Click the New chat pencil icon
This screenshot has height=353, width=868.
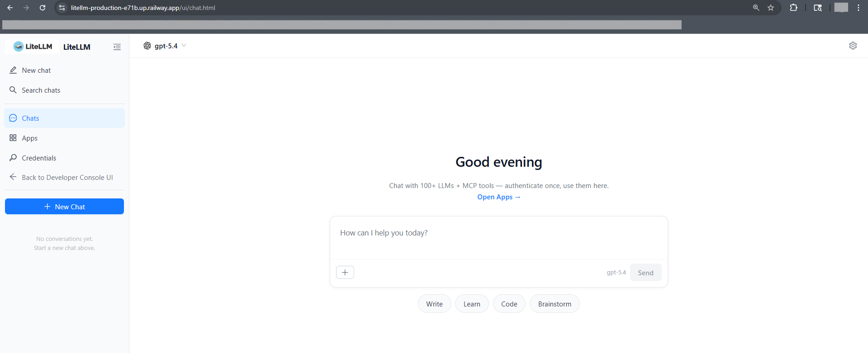13,70
